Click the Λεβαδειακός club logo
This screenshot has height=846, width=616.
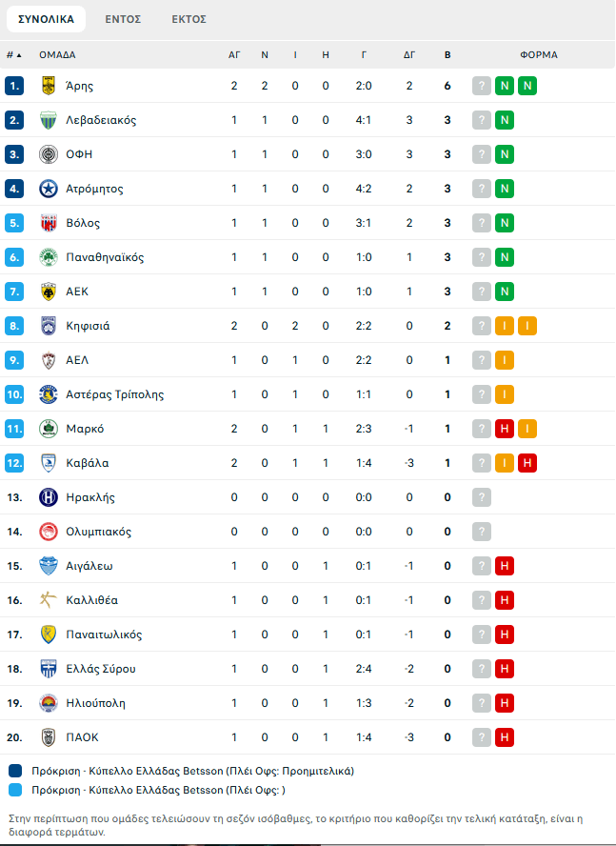49,120
